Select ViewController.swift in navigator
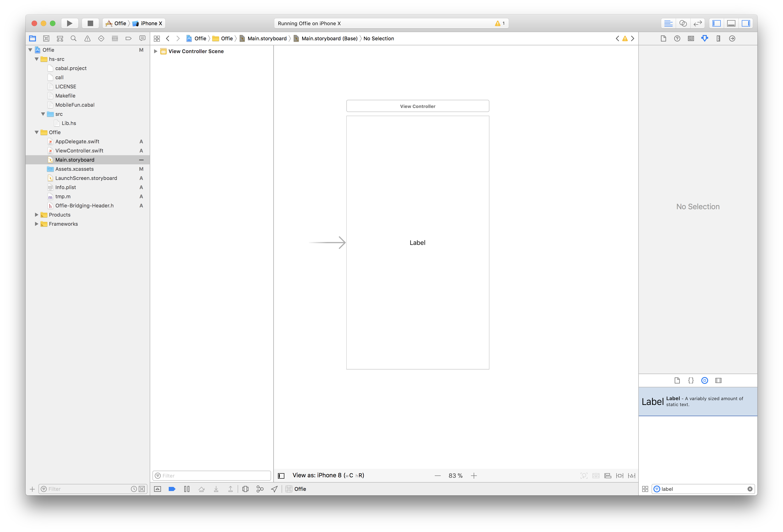 click(x=79, y=151)
